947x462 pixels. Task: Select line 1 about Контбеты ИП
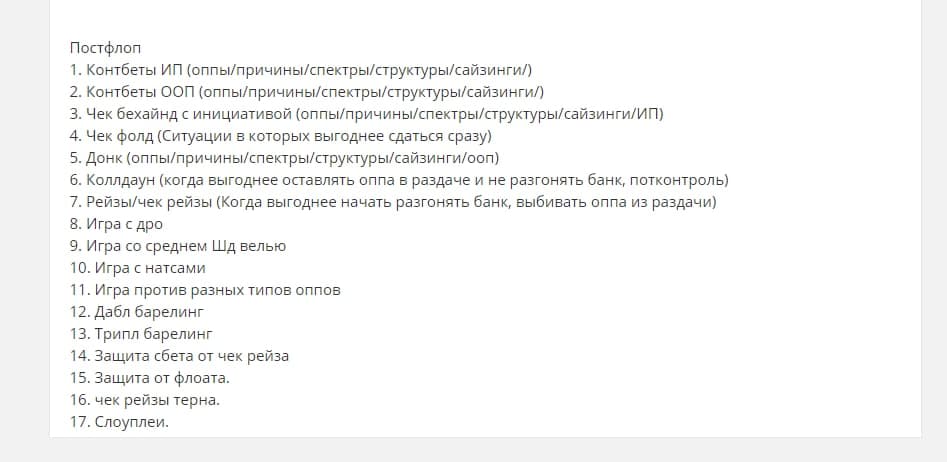[300, 70]
